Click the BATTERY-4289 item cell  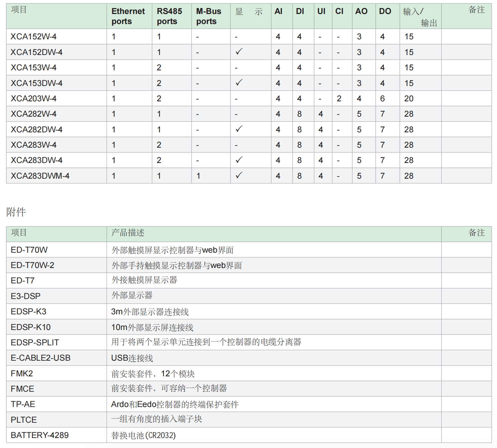(x=40, y=435)
